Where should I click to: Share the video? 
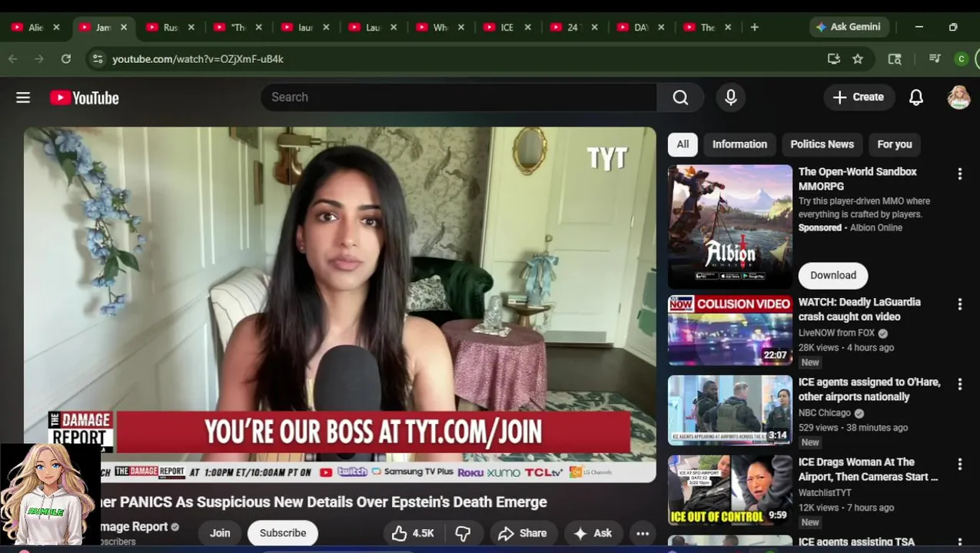pyautogui.click(x=523, y=533)
